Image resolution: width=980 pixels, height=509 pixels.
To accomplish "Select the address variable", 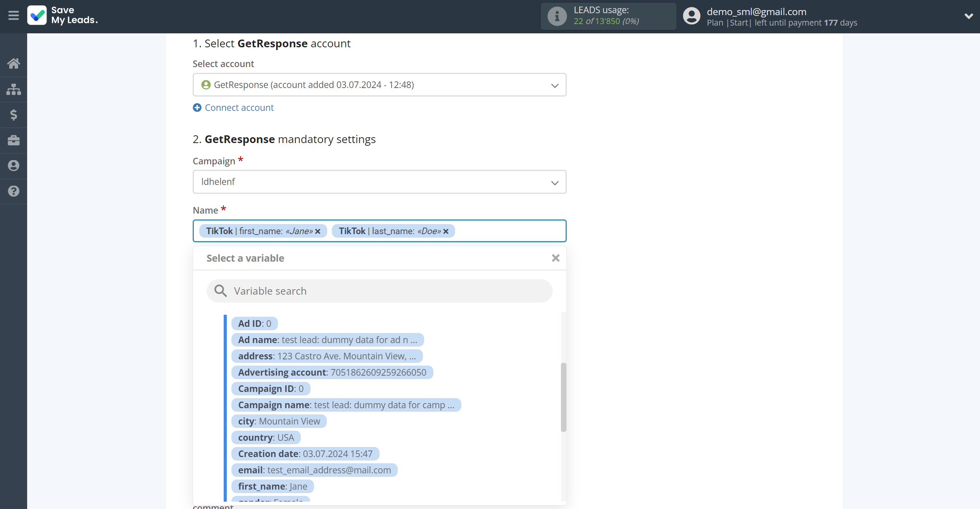I will tap(327, 356).
